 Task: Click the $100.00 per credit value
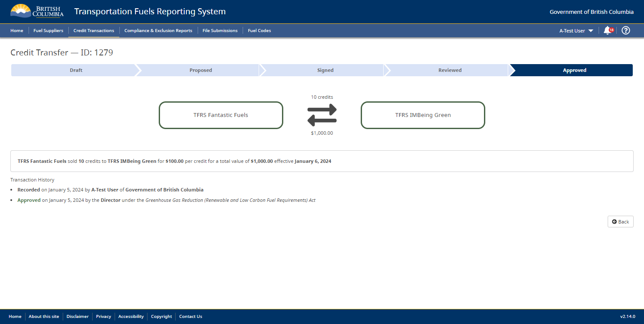174,161
